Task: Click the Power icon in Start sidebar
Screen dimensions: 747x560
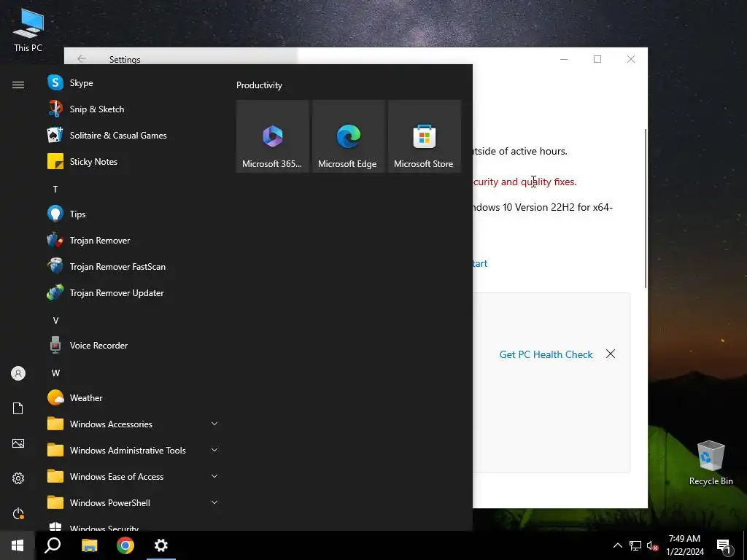Action: 18,513
